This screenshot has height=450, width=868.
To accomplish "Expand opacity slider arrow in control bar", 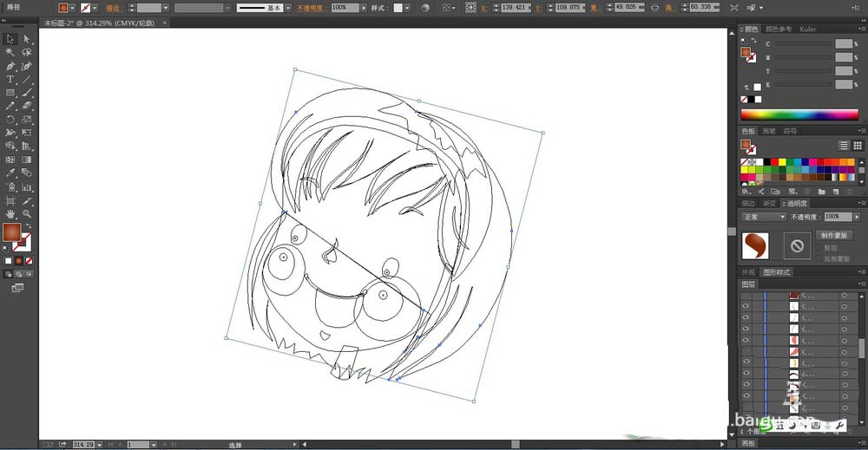I will click(364, 8).
